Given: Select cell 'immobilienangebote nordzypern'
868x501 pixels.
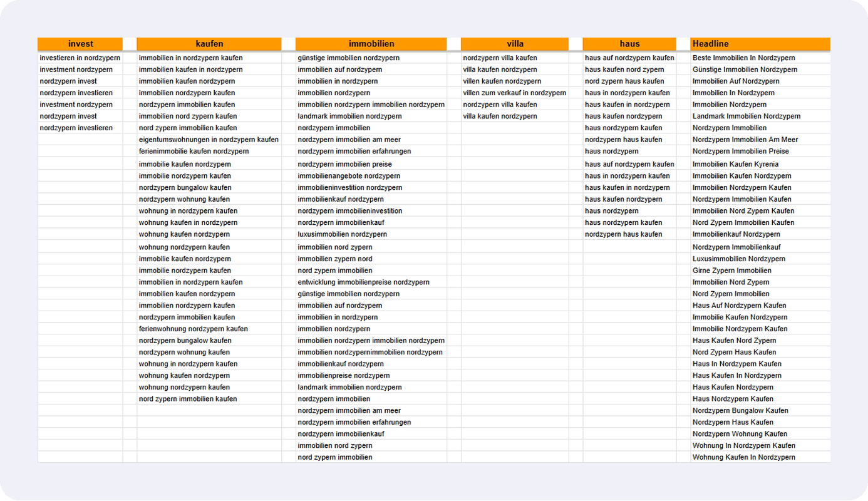Looking at the screenshot, I should 349,176.
